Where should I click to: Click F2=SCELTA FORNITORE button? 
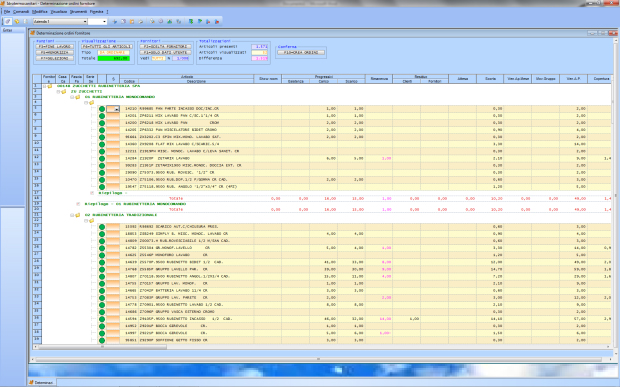[165, 47]
